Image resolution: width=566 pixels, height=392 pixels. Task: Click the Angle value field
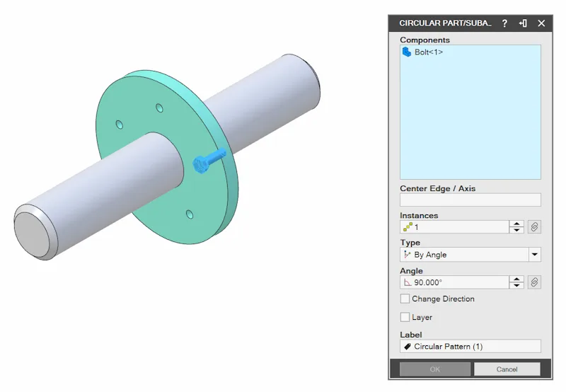click(x=454, y=282)
